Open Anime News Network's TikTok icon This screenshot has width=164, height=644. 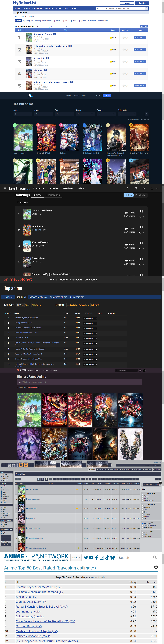pos(107,558)
